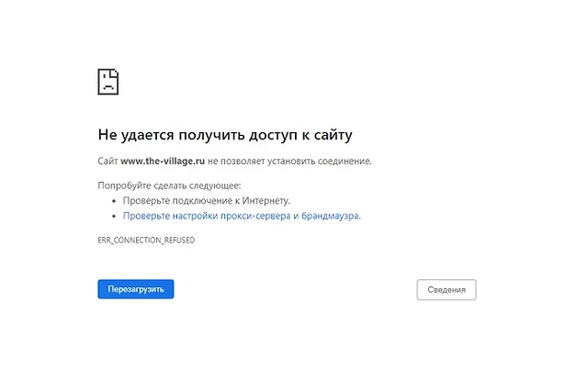Viewport: 588px width, 392px height.
Task: Select the ERR_CONNECTION_REFUSED error code text
Action: 146,241
